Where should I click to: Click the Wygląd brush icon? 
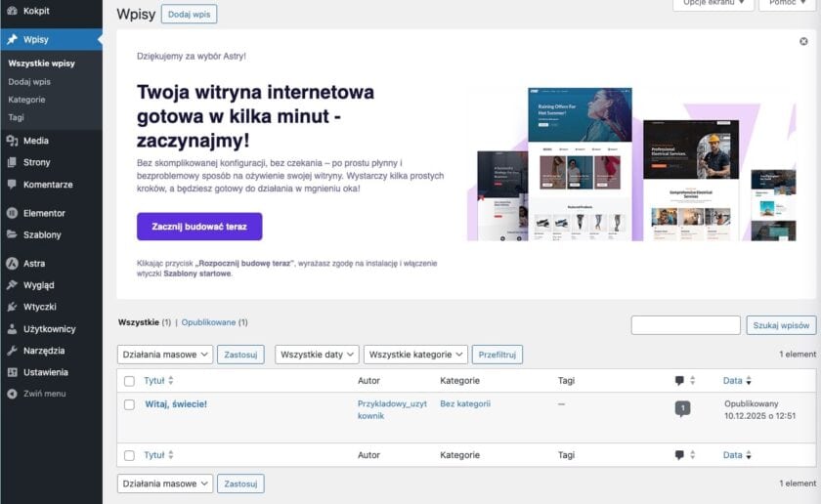(x=12, y=284)
